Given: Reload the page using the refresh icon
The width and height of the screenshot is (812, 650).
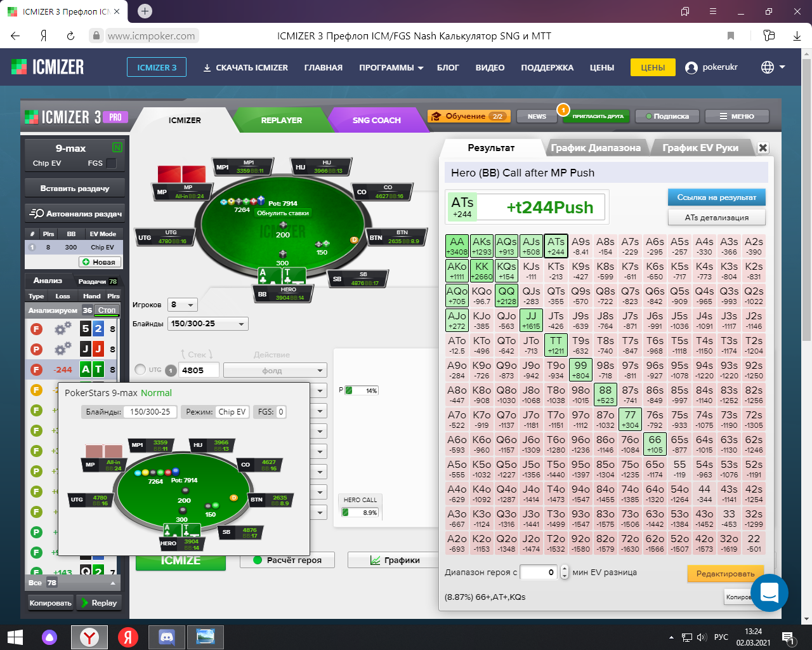Looking at the screenshot, I should [70, 36].
